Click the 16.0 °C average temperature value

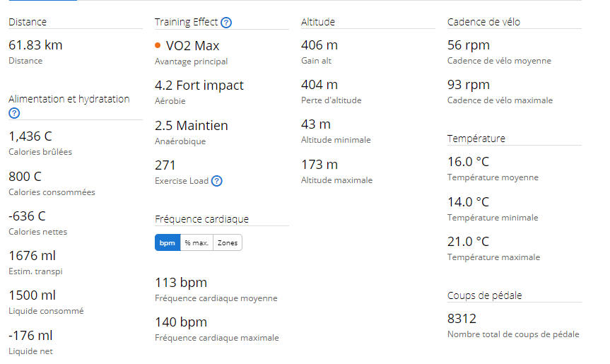pos(468,162)
